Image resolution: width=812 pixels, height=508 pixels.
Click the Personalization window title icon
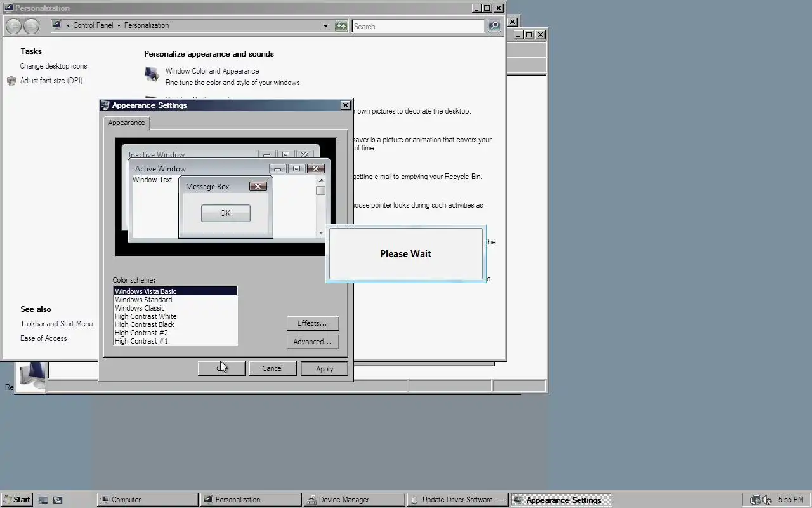(x=8, y=8)
